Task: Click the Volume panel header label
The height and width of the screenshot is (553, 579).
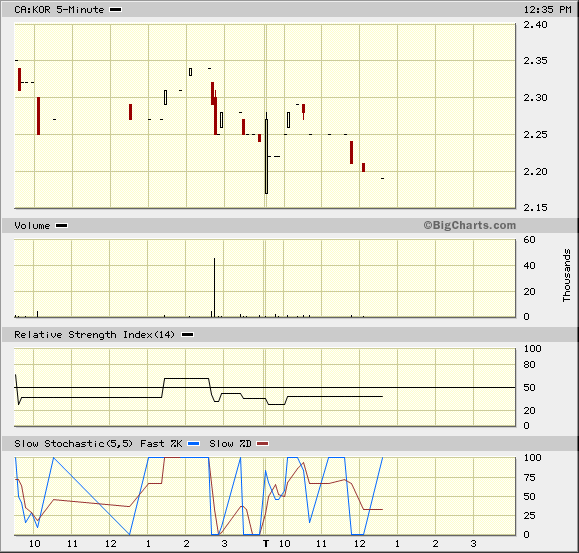Action: click(32, 226)
